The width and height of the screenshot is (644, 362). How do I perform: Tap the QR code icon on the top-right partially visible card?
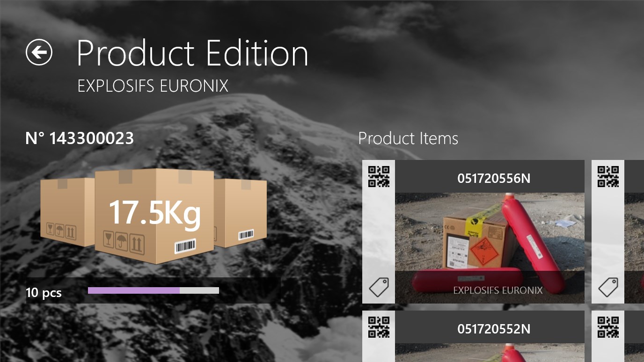tap(608, 177)
